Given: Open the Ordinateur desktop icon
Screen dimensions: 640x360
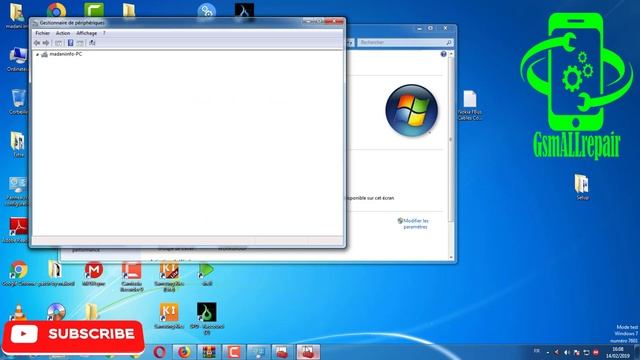Looking at the screenshot, I should (18, 60).
